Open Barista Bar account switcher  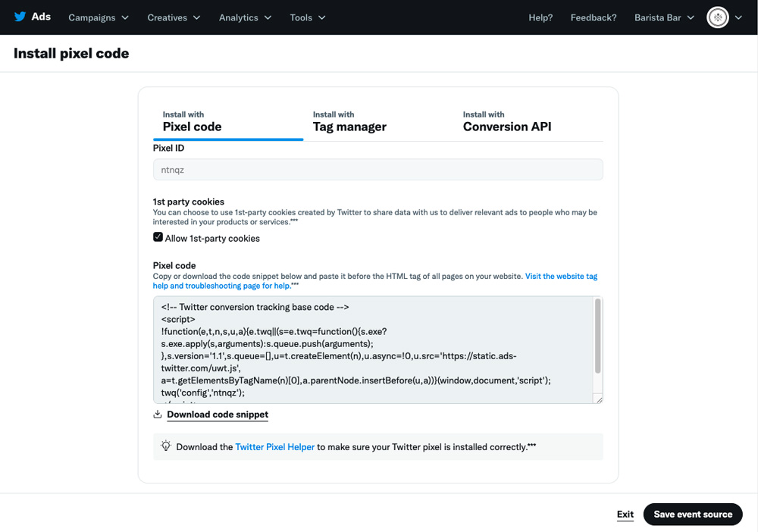664,17
